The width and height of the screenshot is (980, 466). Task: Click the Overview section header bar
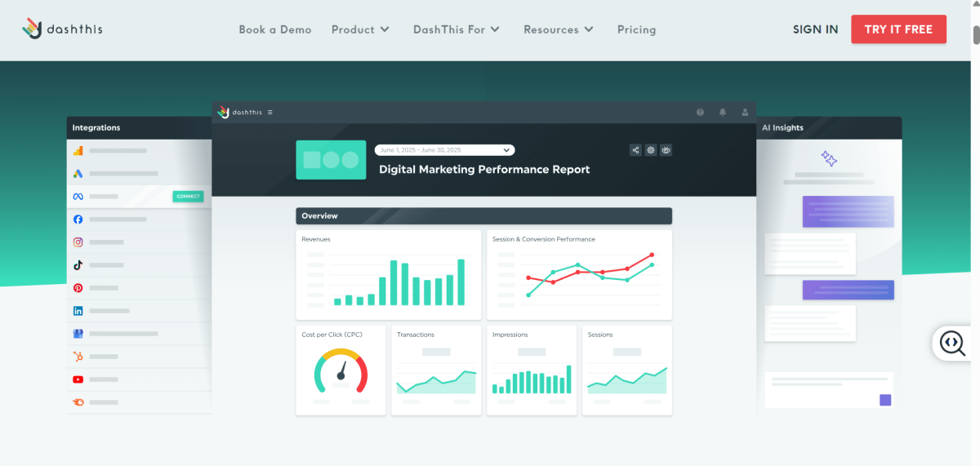483,216
